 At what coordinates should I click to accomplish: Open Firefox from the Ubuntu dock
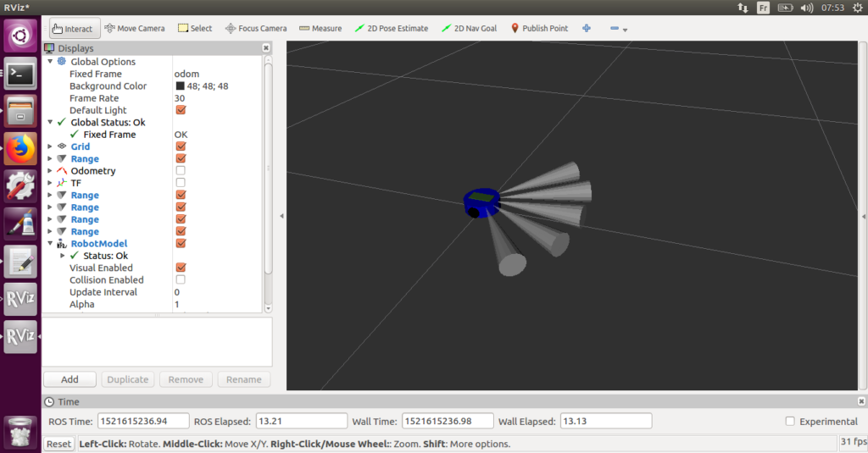[x=20, y=149]
